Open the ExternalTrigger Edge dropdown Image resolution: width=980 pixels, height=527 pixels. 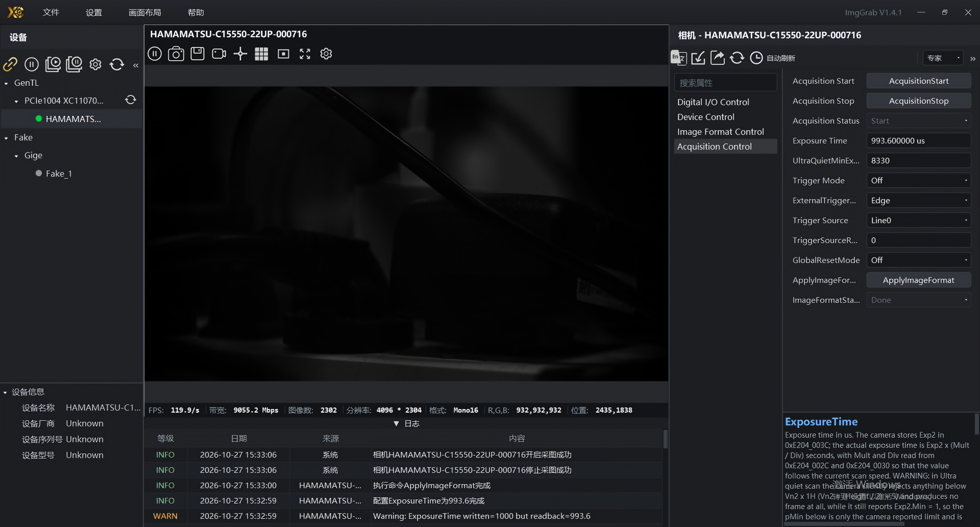click(919, 200)
